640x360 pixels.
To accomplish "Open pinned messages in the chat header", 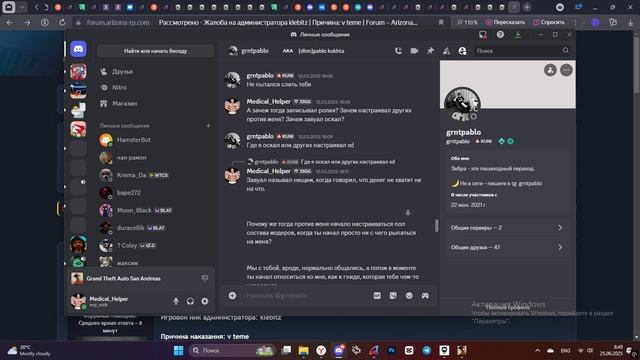I will [430, 51].
